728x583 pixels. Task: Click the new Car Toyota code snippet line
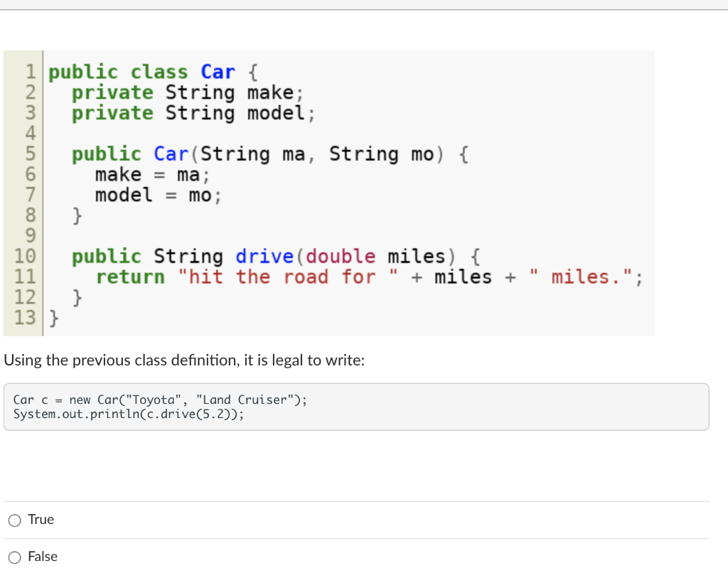pyautogui.click(x=160, y=400)
